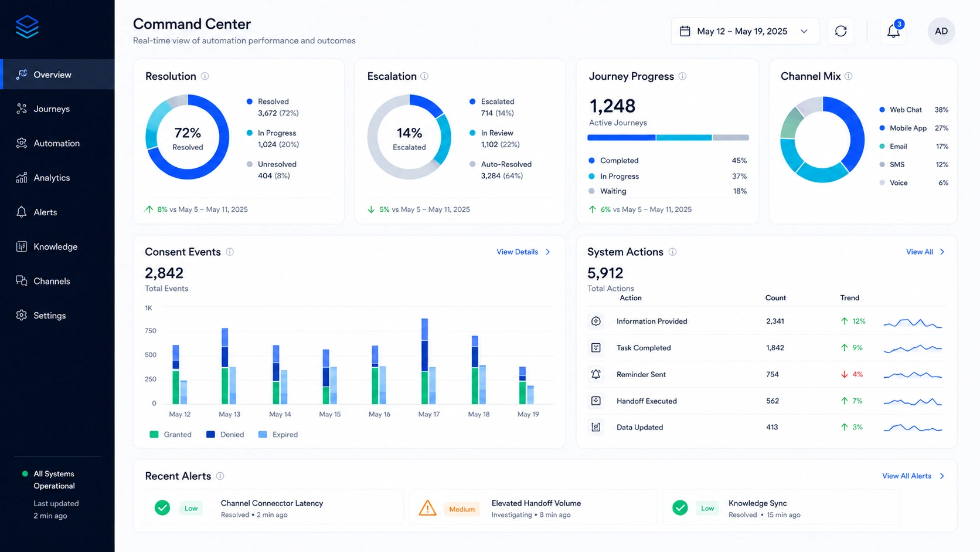Click the Handoff Executed row icon
Viewport: 980px width, 552px height.
click(596, 401)
